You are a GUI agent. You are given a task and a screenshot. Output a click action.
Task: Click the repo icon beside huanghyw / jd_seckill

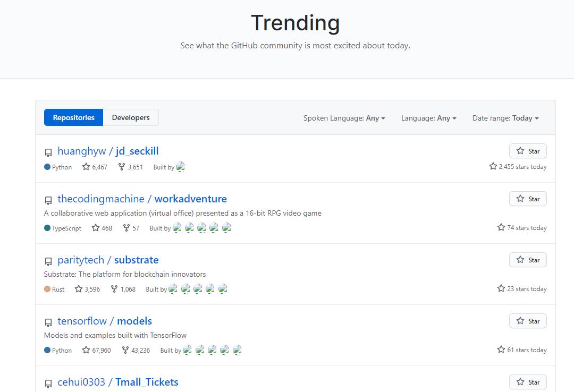click(48, 152)
